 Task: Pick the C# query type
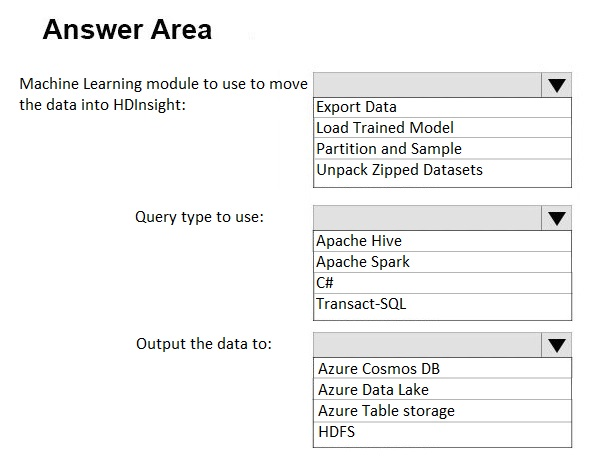[x=442, y=283]
